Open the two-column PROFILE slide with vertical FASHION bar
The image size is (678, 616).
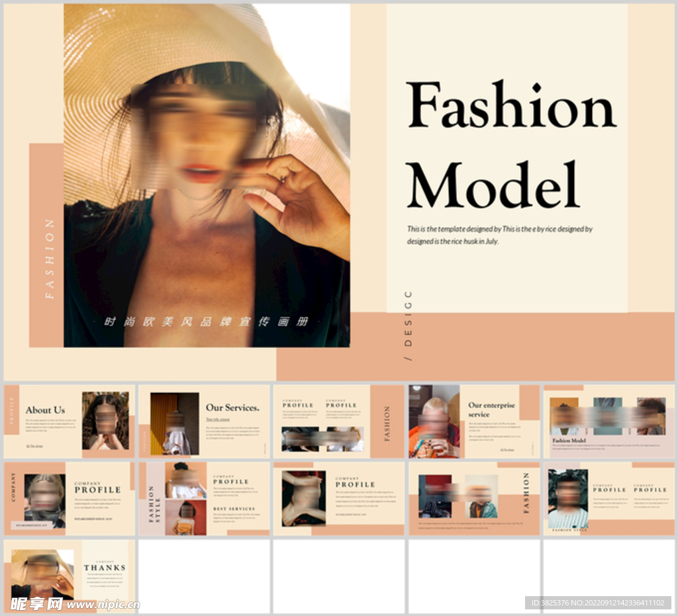[339, 421]
